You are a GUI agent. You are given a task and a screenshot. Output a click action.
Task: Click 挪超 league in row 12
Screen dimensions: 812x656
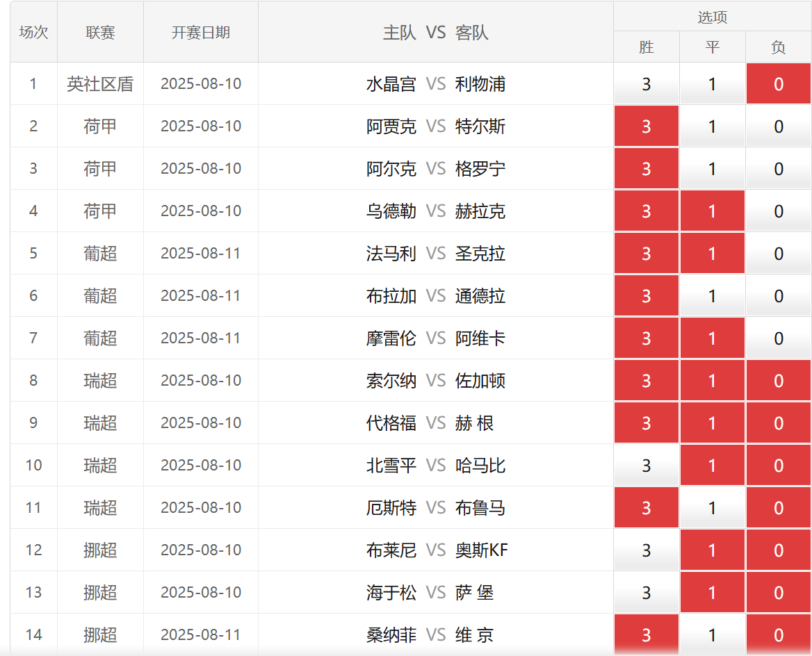point(101,550)
